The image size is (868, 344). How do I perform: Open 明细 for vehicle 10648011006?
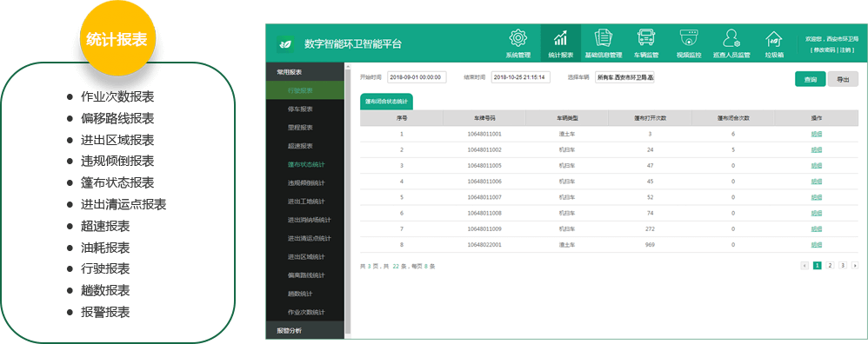(817, 182)
